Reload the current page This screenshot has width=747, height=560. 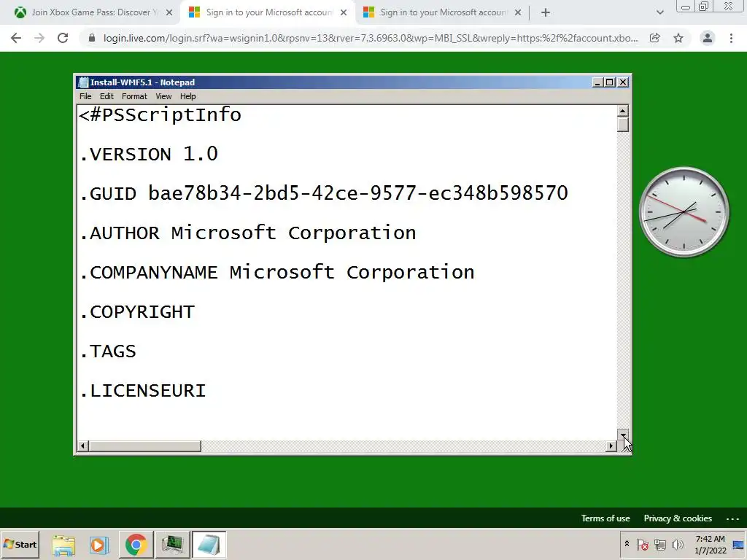pyautogui.click(x=63, y=38)
